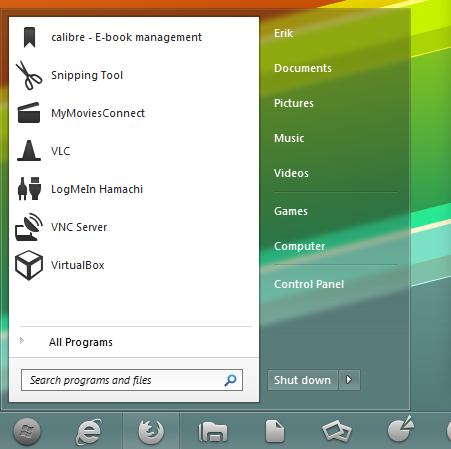451x449 pixels.
Task: Select the MyMoviesConnect label
Action: click(x=98, y=113)
